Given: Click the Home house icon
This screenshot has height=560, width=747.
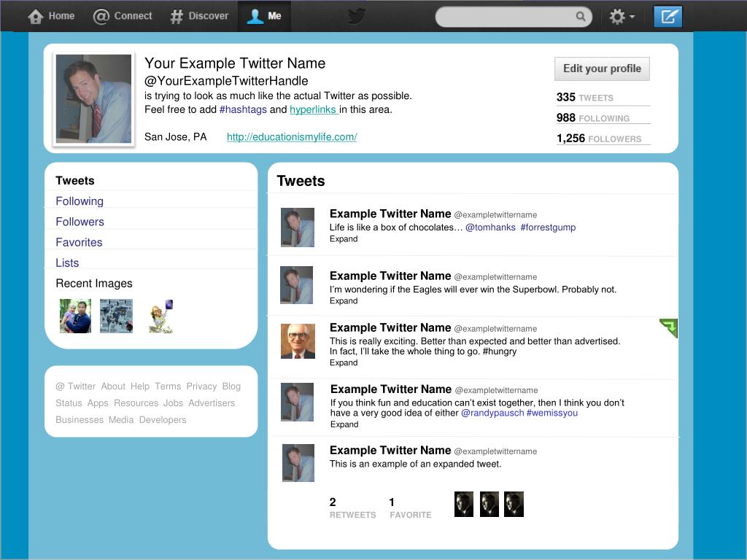Looking at the screenshot, I should pyautogui.click(x=36, y=16).
